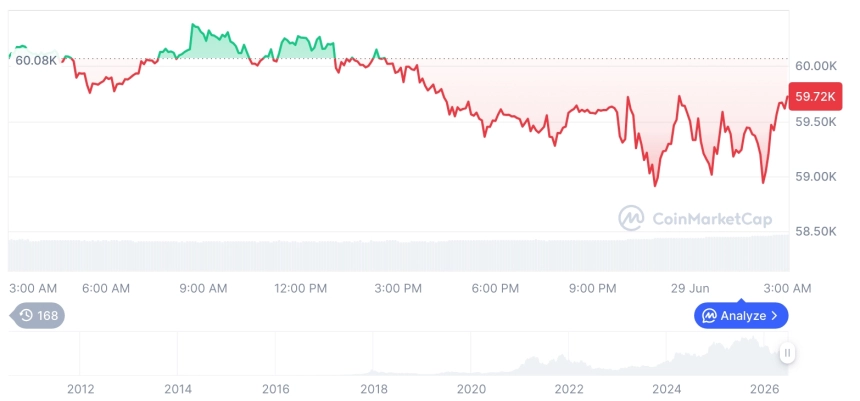Select the 2024 marker on range timeline
Screen dimensions: 860x401
(x=666, y=389)
